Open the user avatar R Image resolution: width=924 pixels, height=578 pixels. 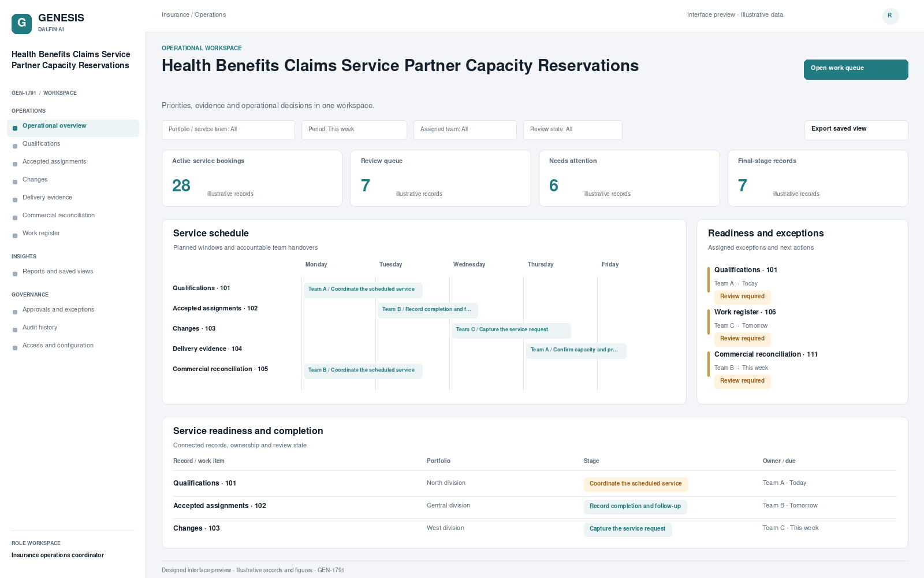point(891,16)
